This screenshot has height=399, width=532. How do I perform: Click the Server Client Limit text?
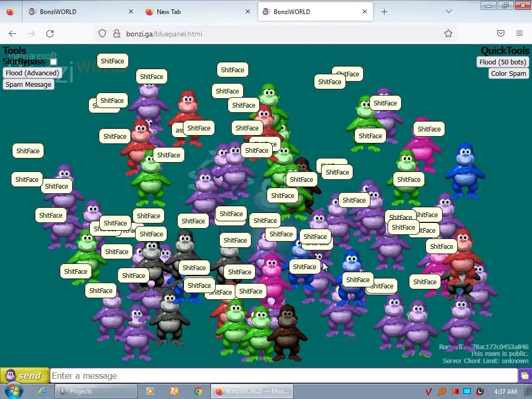point(485,361)
